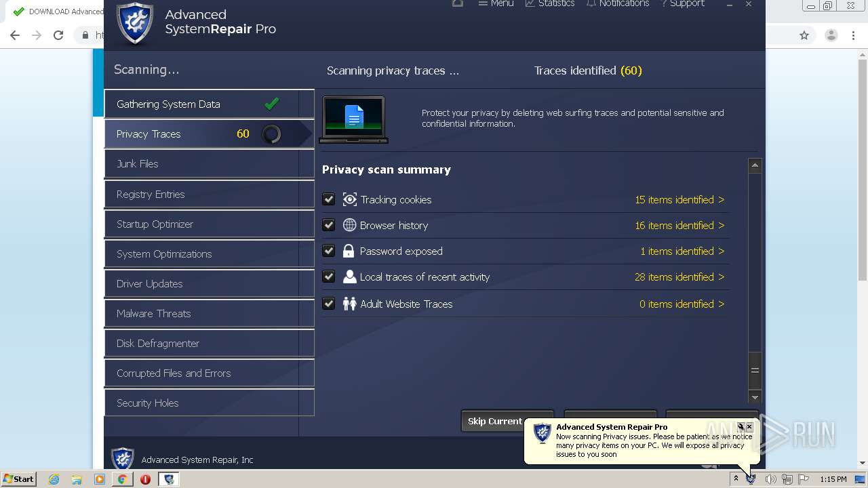Click the people icon for Adult Website Traces
Image resolution: width=868 pixels, height=488 pixels.
click(x=349, y=304)
